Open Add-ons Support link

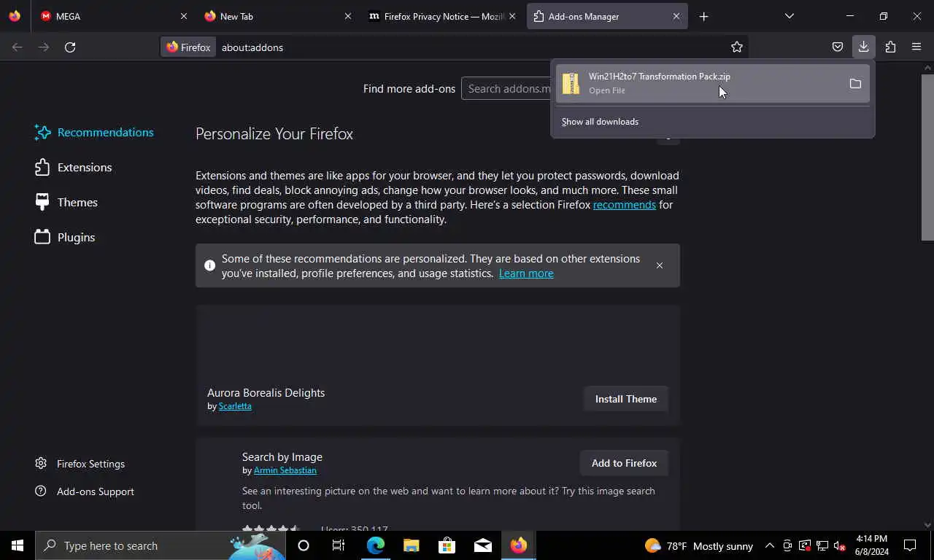[x=85, y=491]
